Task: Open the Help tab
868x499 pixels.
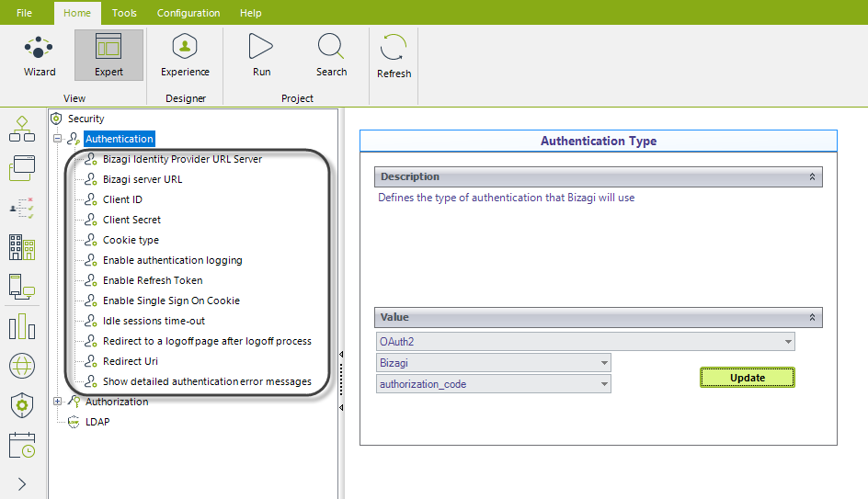Action: point(250,13)
